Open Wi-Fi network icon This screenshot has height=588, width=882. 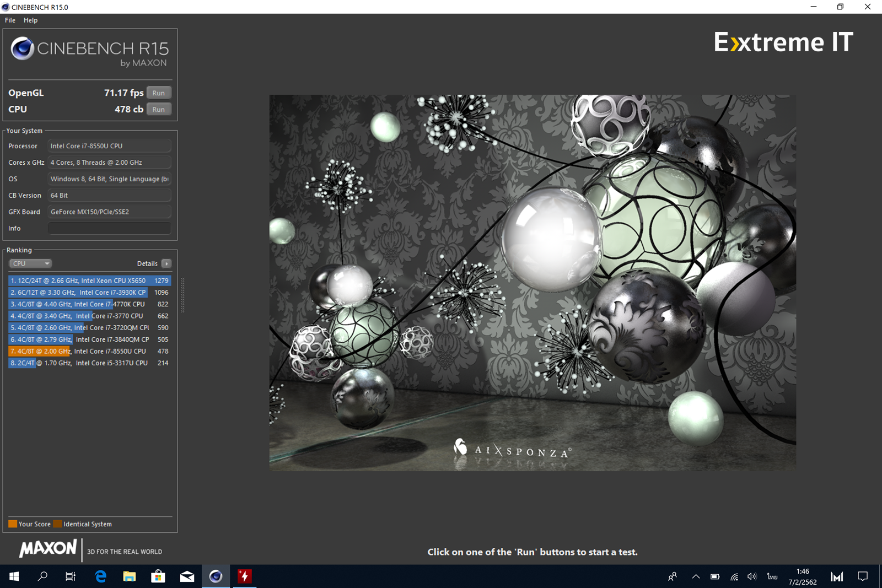(734, 576)
